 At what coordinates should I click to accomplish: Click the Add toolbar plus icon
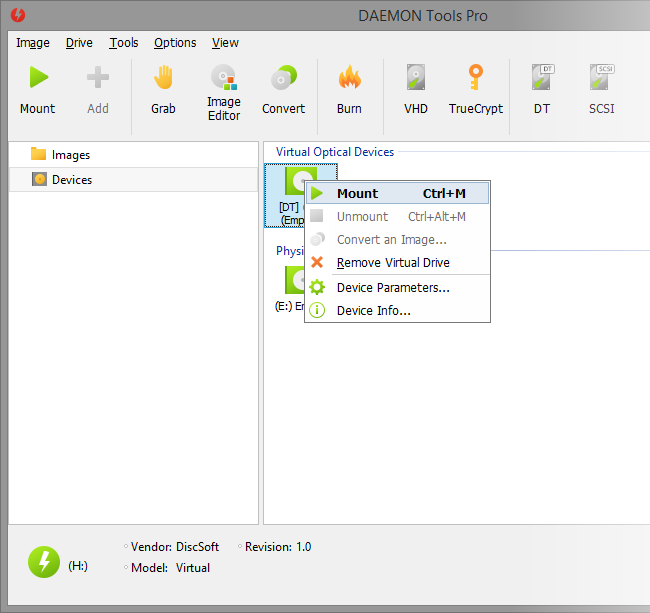coord(98,78)
